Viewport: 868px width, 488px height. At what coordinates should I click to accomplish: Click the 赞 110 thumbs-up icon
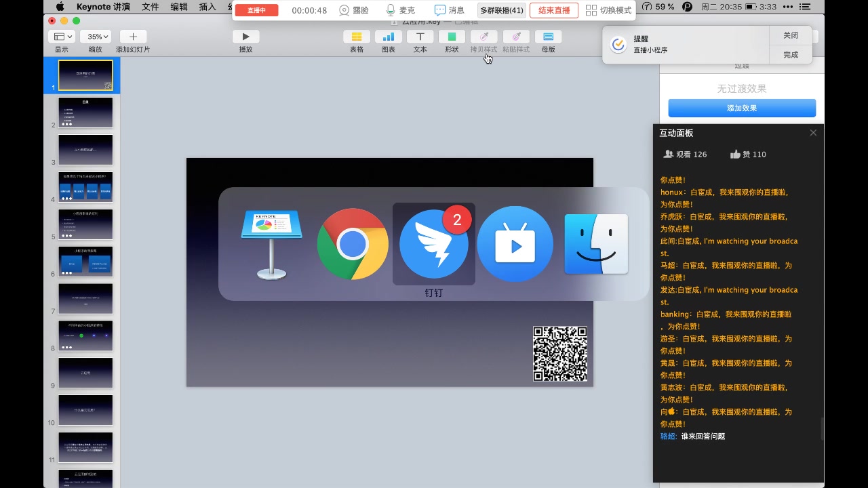(x=735, y=155)
